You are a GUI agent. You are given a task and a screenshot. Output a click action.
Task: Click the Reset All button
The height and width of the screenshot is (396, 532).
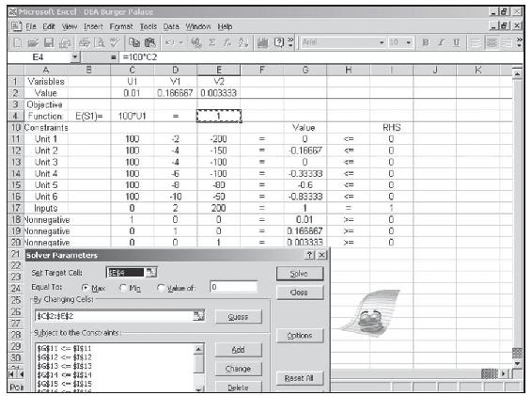[x=300, y=378]
